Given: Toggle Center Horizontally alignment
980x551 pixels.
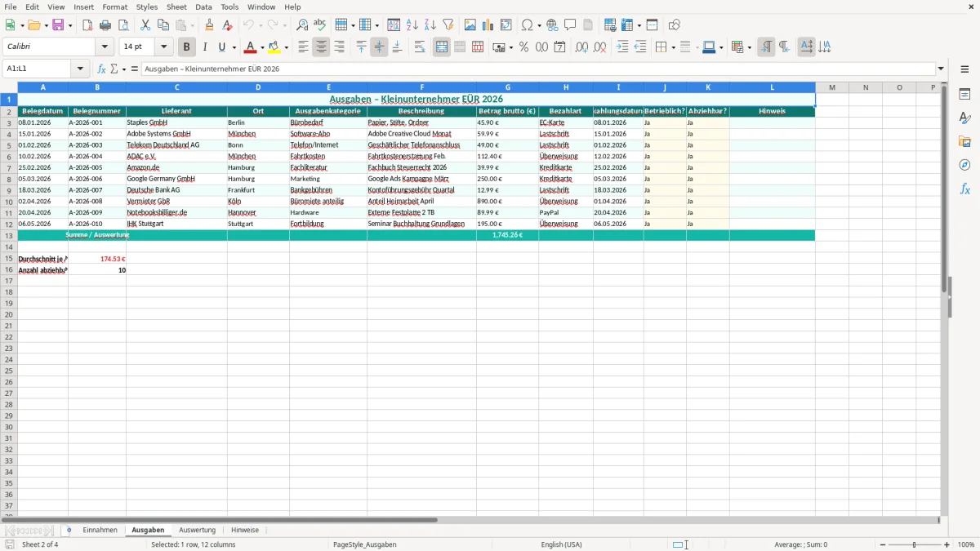Looking at the screenshot, I should (321, 47).
